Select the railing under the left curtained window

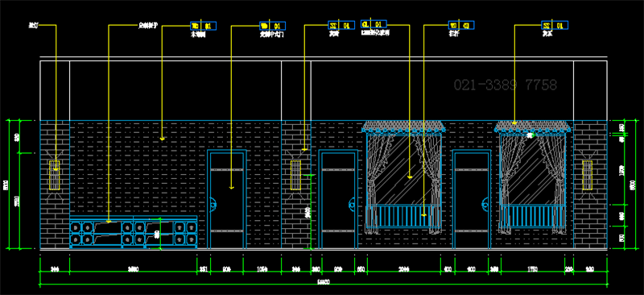click(403, 217)
